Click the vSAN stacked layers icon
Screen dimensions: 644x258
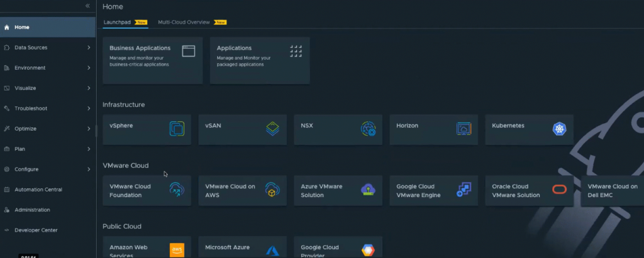click(x=272, y=129)
